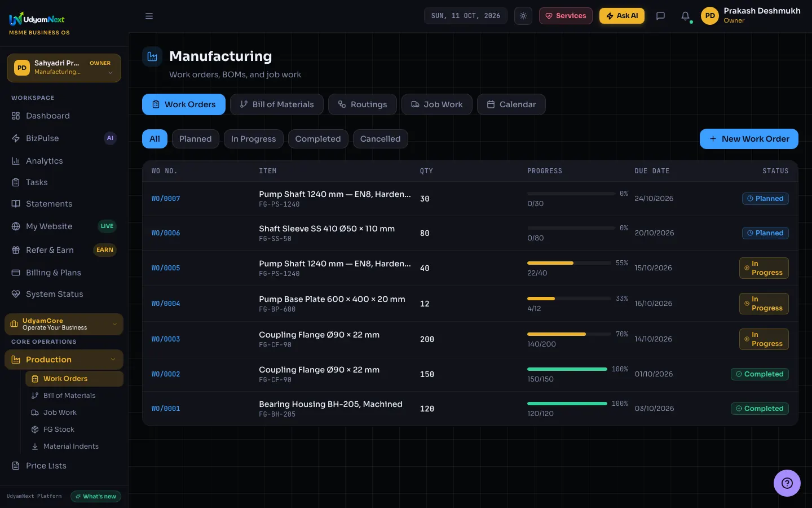Click Pump Base Plate 600 × 400 × 20 mm
This screenshot has width=812, height=508.
(332, 299)
